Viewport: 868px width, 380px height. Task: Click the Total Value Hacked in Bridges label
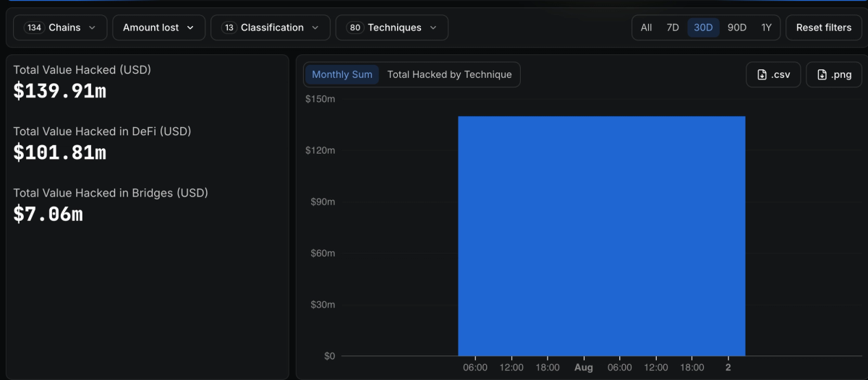(x=111, y=193)
